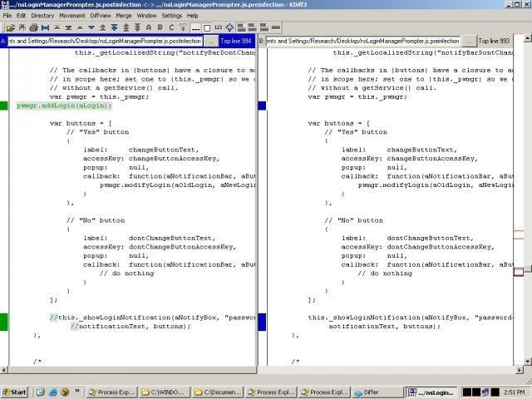Click the Open files folder icon
The width and height of the screenshot is (532, 399).
click(11, 27)
